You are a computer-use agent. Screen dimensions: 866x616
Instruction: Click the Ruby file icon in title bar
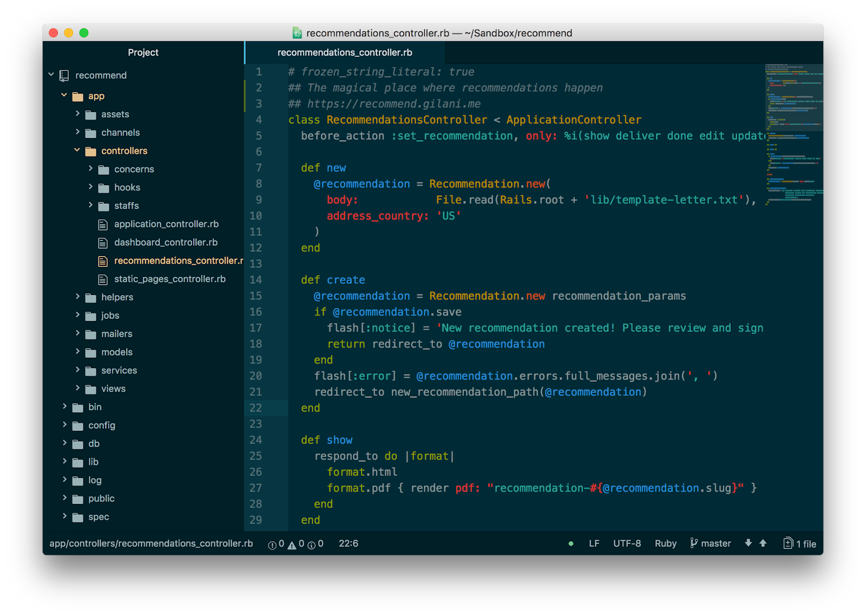pyautogui.click(x=297, y=33)
